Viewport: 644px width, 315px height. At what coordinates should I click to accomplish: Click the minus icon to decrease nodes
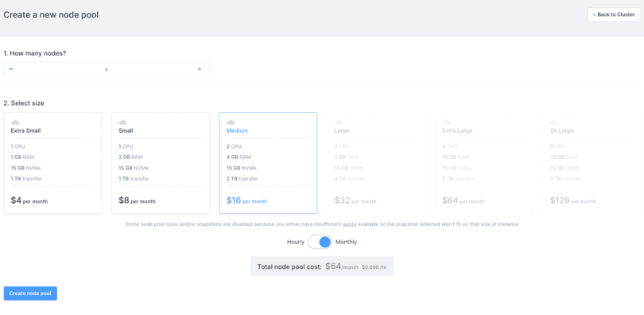[11, 69]
